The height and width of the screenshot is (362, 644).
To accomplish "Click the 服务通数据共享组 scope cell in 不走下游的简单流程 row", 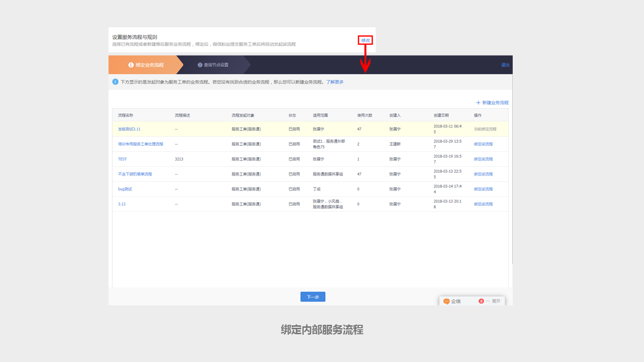I will (x=328, y=174).
